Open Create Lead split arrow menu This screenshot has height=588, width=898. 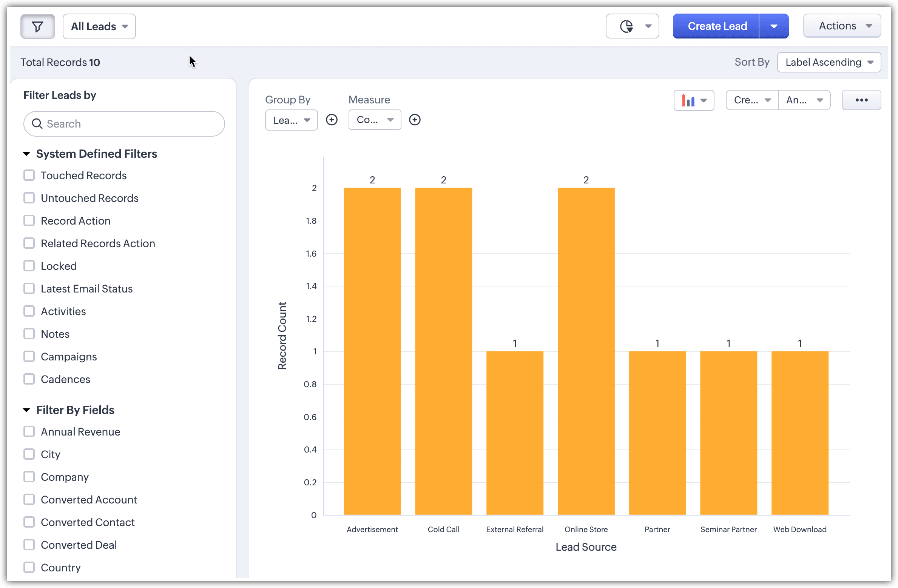[x=774, y=26]
